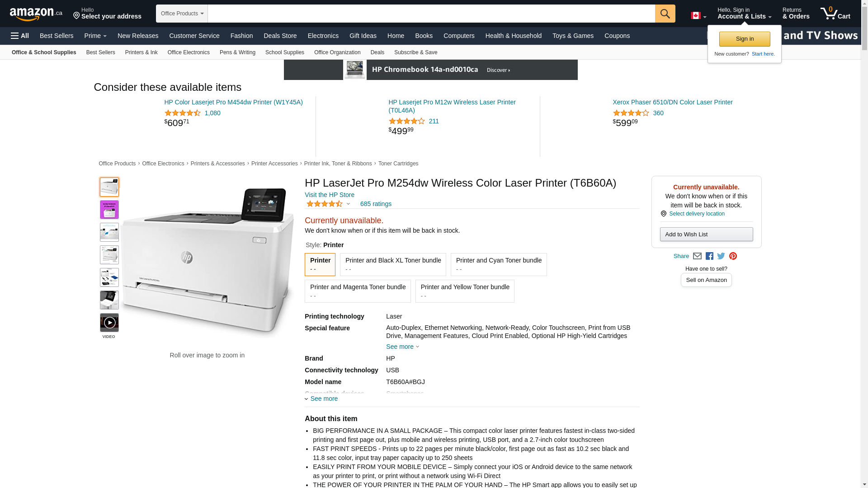This screenshot has width=868, height=488.
Task: Visit the HP Store link
Action: (330, 195)
